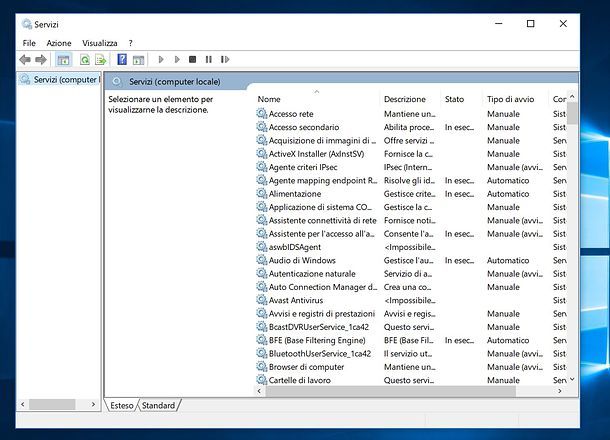Select ActiveX Installer (AxInstSV) service
610x440 pixels.
[x=316, y=154]
